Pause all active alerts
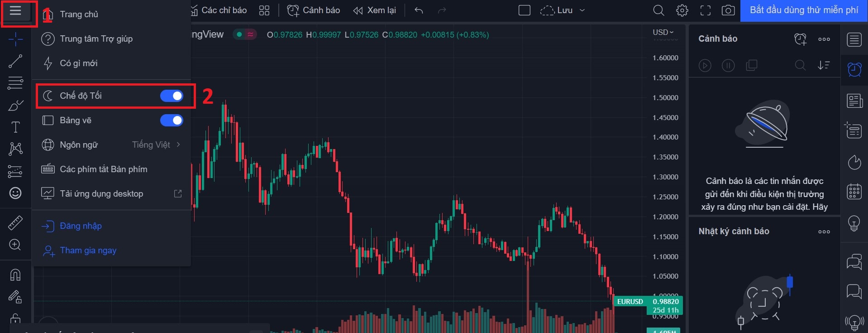The height and width of the screenshot is (333, 868). 728,66
